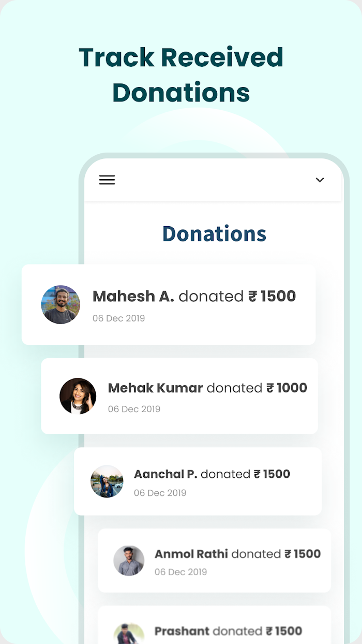Click the Track Received Donations title

[x=181, y=75]
